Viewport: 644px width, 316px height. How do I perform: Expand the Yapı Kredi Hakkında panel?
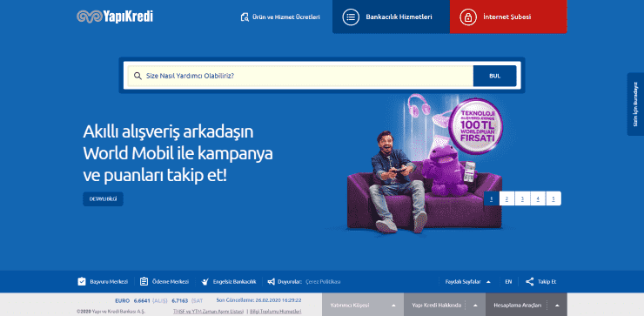(x=445, y=305)
